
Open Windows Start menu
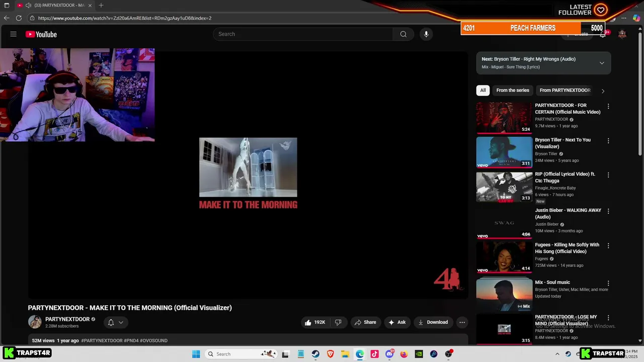click(x=196, y=354)
